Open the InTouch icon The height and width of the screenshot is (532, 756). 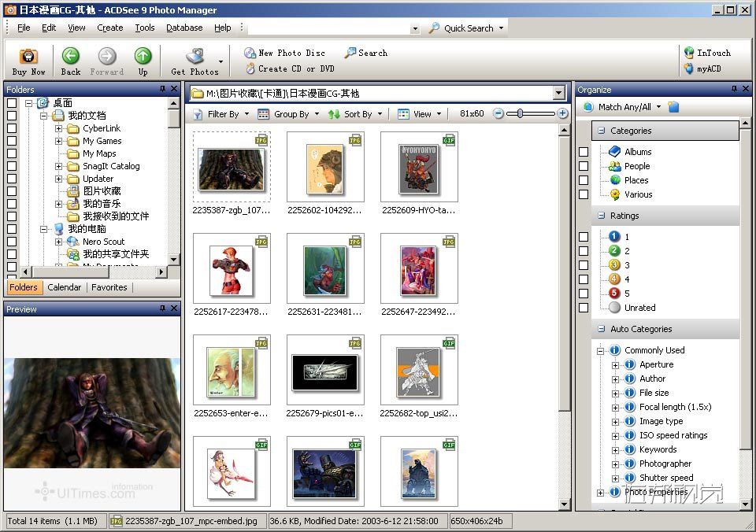[x=689, y=53]
